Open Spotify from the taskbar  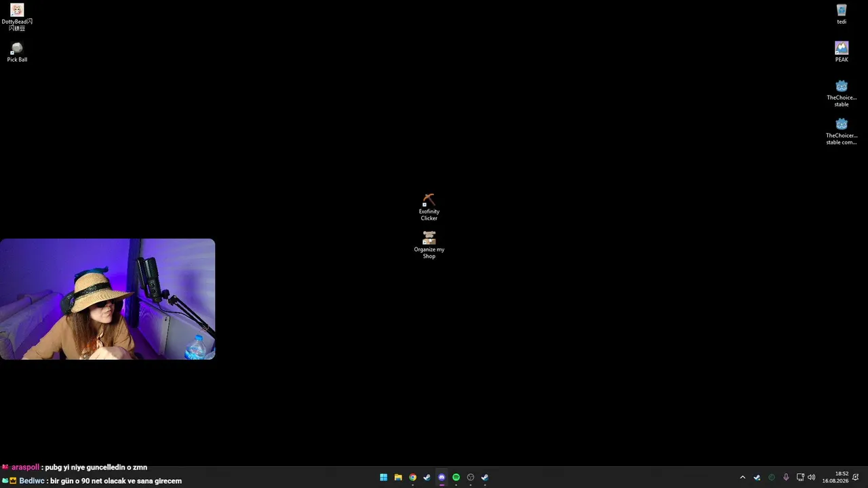tap(456, 477)
